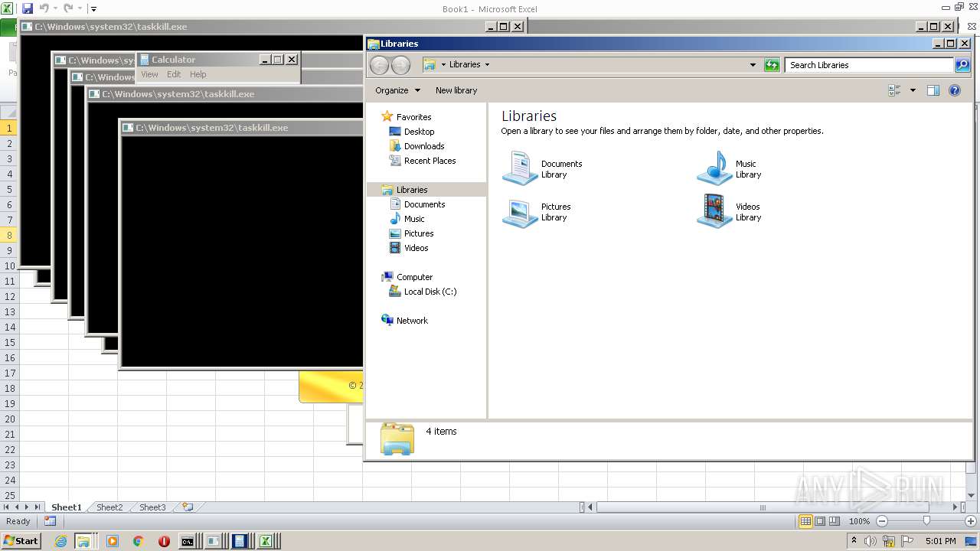Click the arrow after Libraries in address bar
Viewport: 980px width, 551px height.
tap(487, 65)
